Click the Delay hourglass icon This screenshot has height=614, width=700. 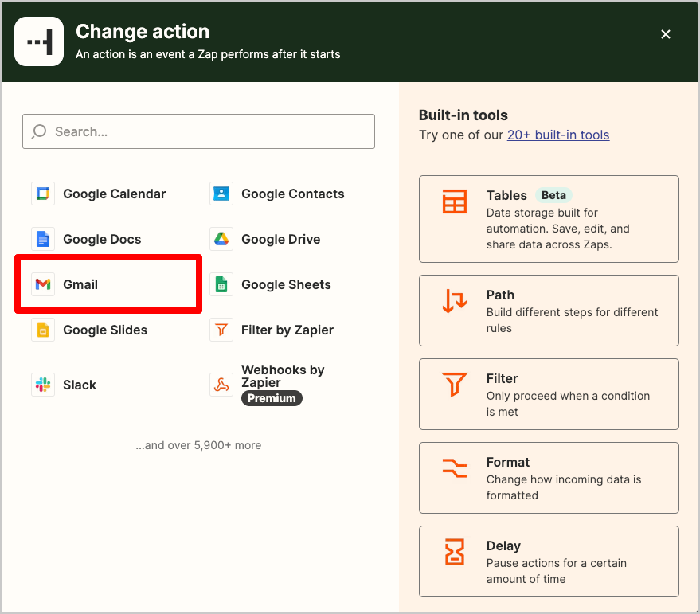(455, 551)
